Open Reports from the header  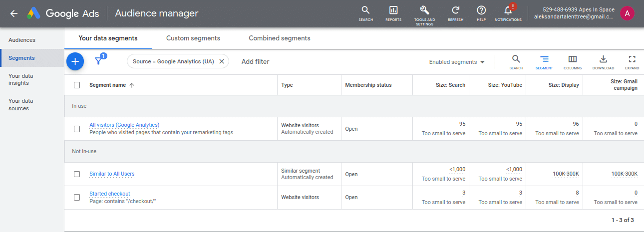point(393,13)
